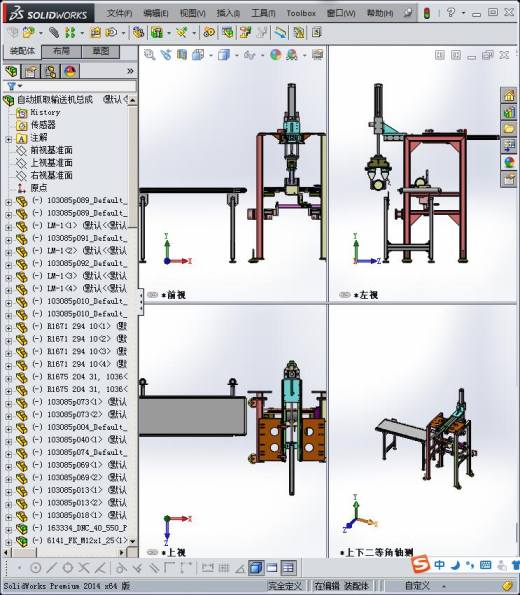The height and width of the screenshot is (595, 520).
Task: Toggle the single view viewport layout button
Action: point(272,568)
